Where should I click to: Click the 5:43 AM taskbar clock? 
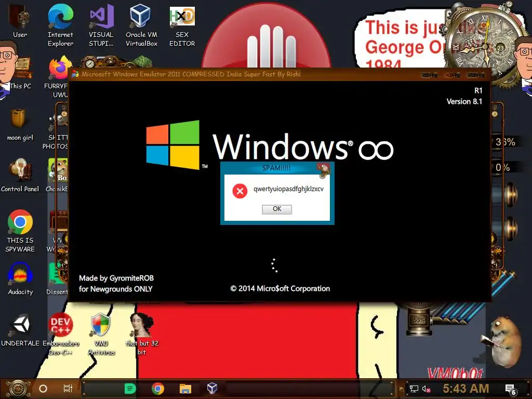point(466,389)
